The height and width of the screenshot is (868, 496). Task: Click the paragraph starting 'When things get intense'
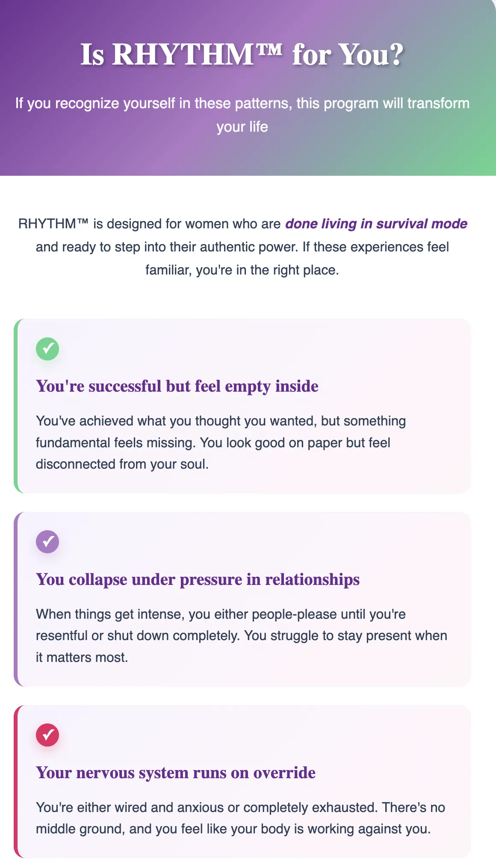tap(242, 636)
